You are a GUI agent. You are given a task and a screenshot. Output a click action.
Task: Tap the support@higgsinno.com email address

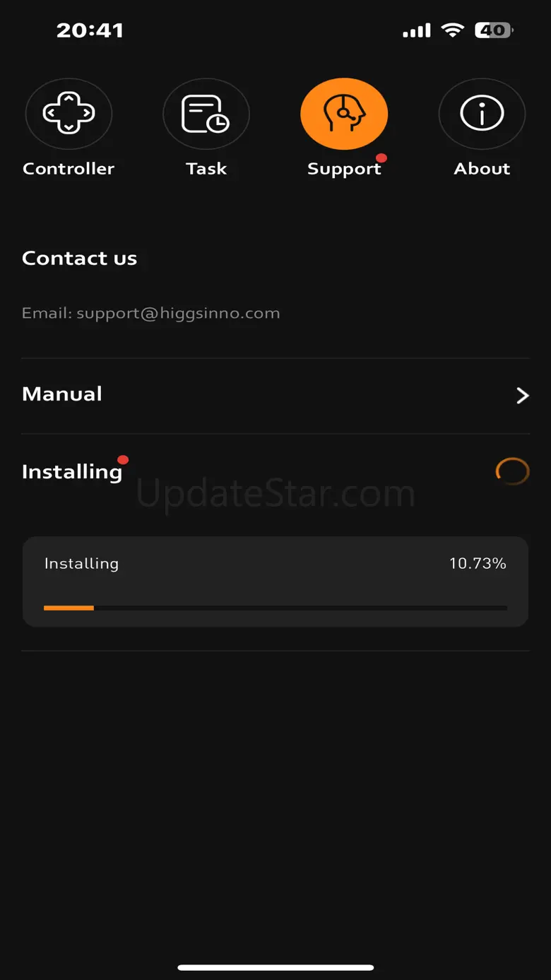tap(178, 313)
